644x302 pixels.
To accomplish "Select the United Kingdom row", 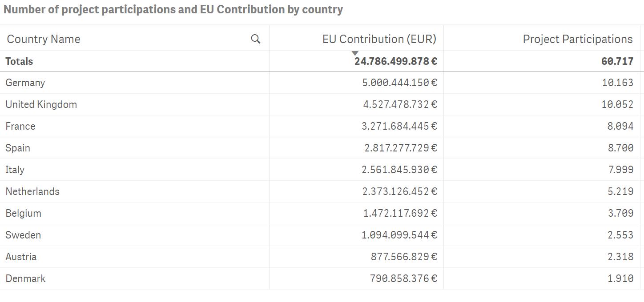I will point(41,104).
